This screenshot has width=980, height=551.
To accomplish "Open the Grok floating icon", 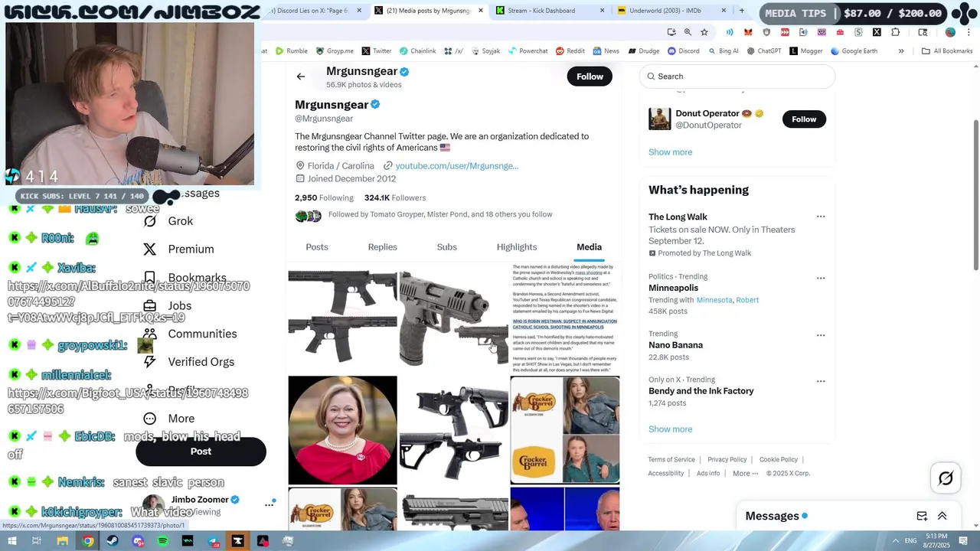I will click(x=946, y=478).
